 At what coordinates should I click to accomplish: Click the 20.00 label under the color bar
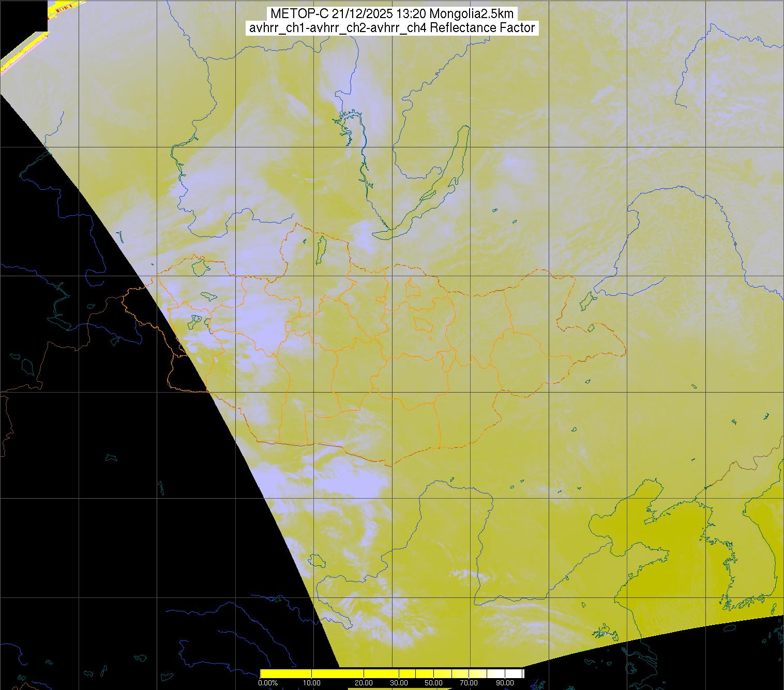364,683
